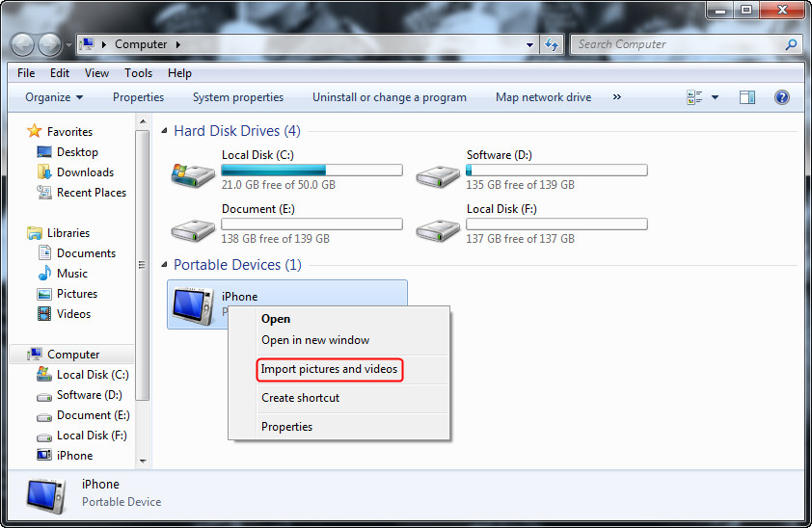Open the View menu
812x528 pixels.
pos(96,73)
